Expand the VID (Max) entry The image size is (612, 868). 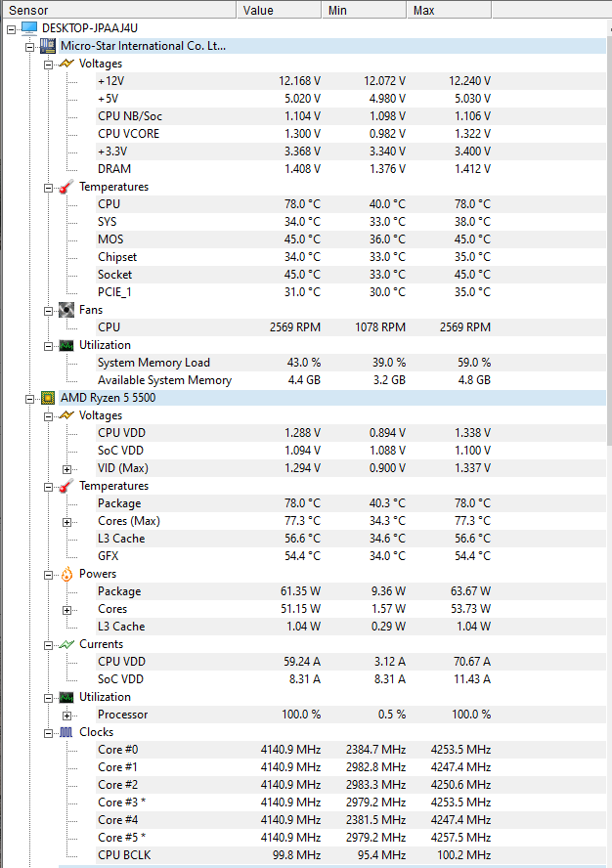[67, 468]
